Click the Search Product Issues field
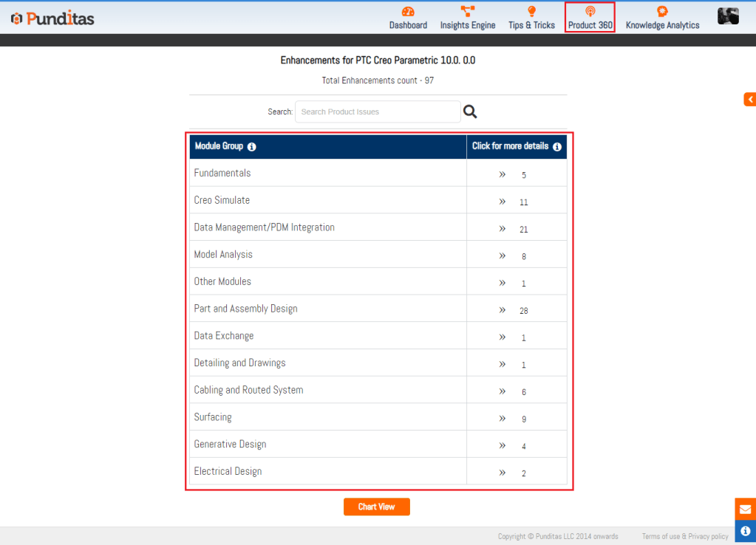 pos(377,112)
